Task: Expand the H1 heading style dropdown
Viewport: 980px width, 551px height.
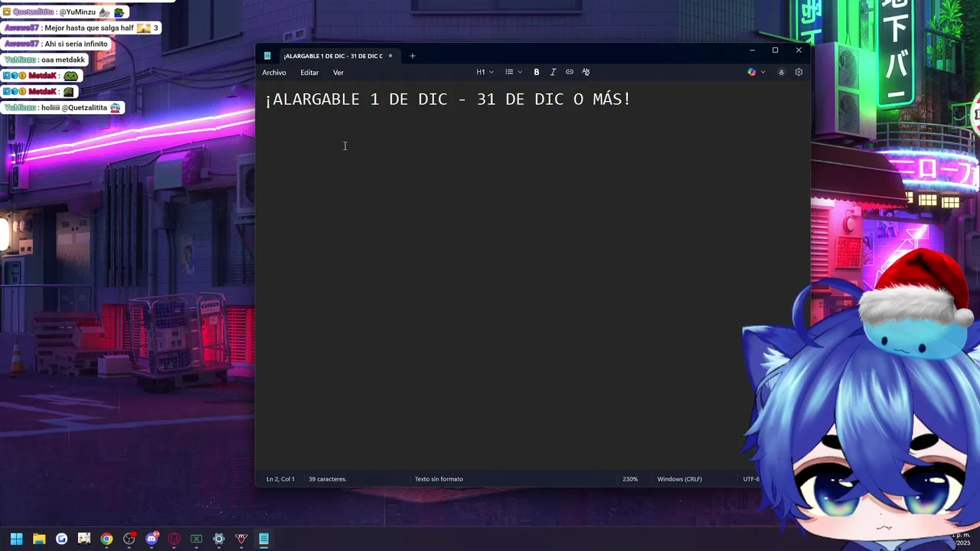Action: (485, 72)
